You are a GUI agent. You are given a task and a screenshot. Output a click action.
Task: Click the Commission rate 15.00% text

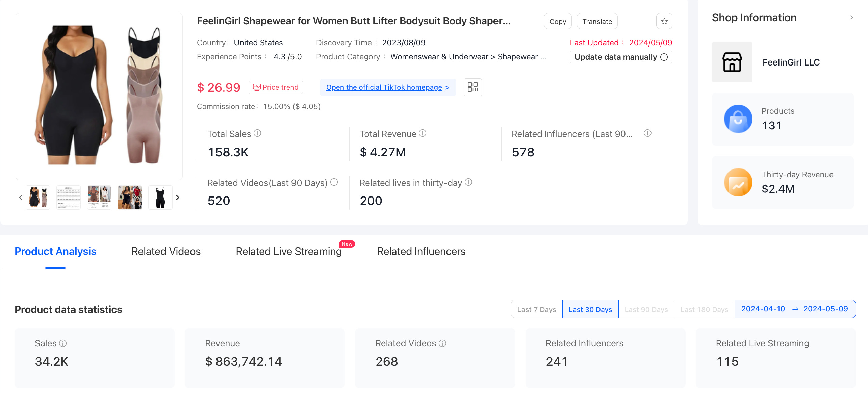[292, 107]
